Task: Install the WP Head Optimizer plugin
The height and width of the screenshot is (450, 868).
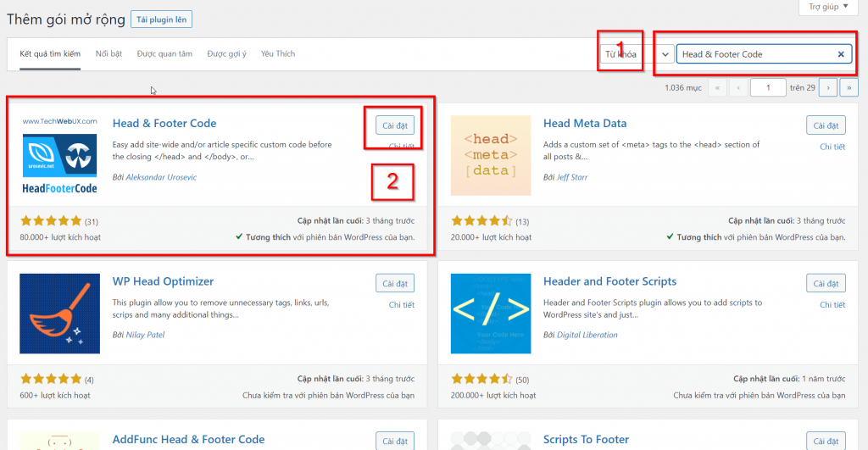Action: 395,283
